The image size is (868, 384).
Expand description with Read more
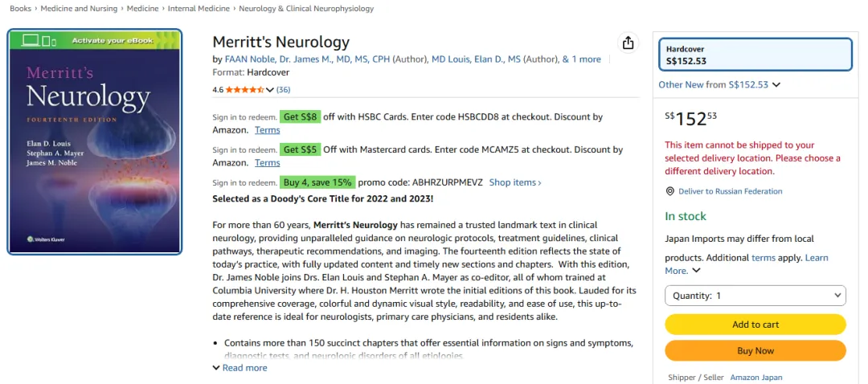(240, 368)
